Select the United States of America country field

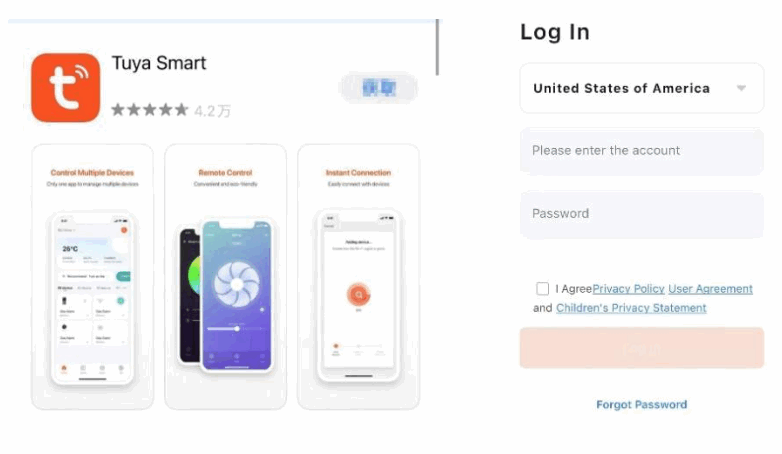(x=641, y=88)
